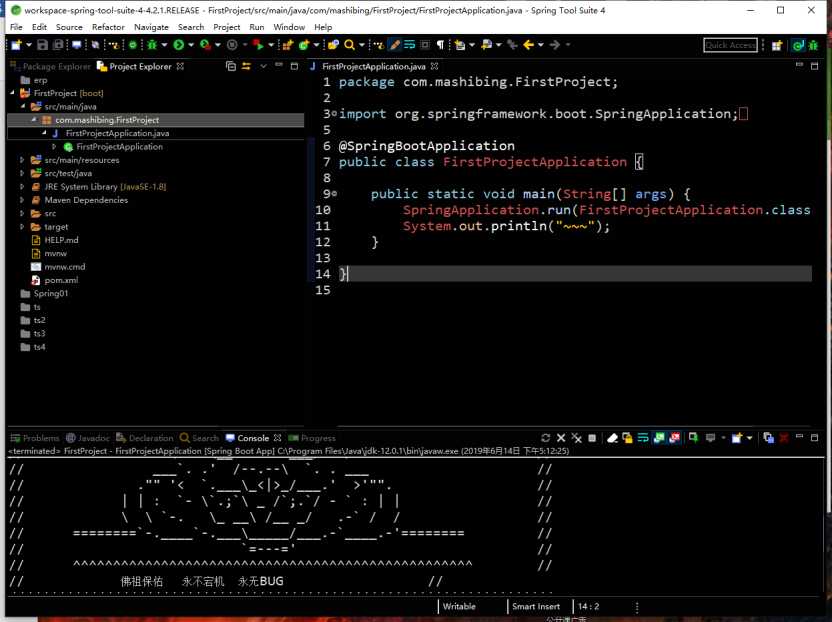The width and height of the screenshot is (832, 622).
Task: Toggle console Word Wrap icon
Action: (x=643, y=438)
